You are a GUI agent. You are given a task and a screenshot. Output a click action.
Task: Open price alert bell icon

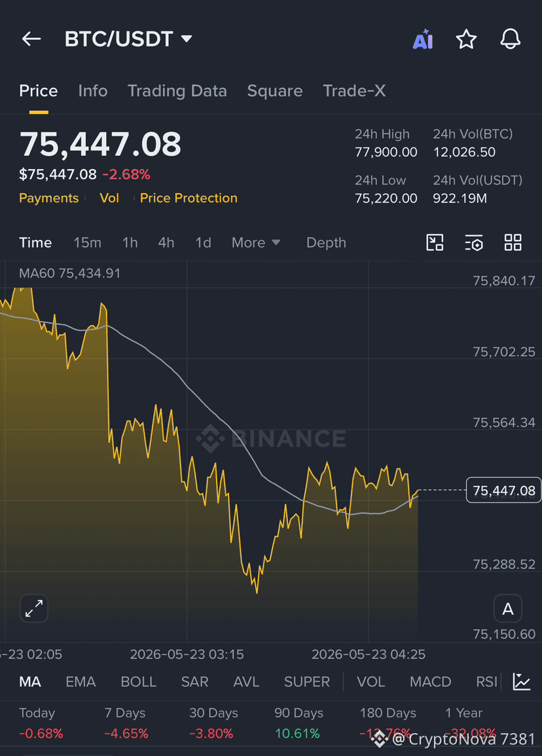510,39
